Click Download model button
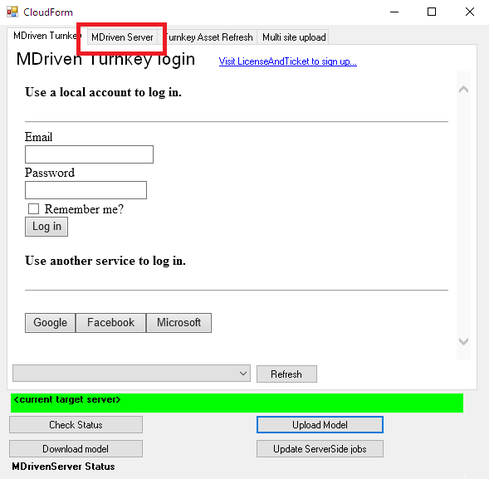Image resolution: width=489 pixels, height=479 pixels. pyautogui.click(x=76, y=449)
